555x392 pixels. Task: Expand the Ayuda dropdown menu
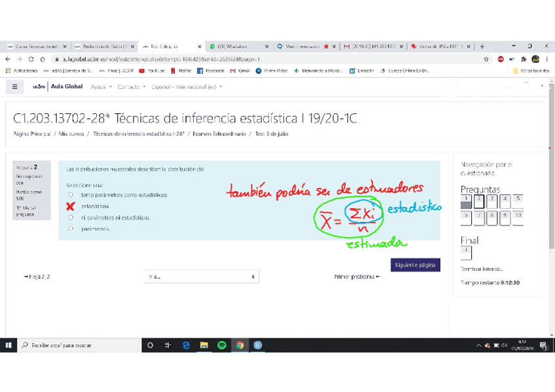tap(101, 86)
